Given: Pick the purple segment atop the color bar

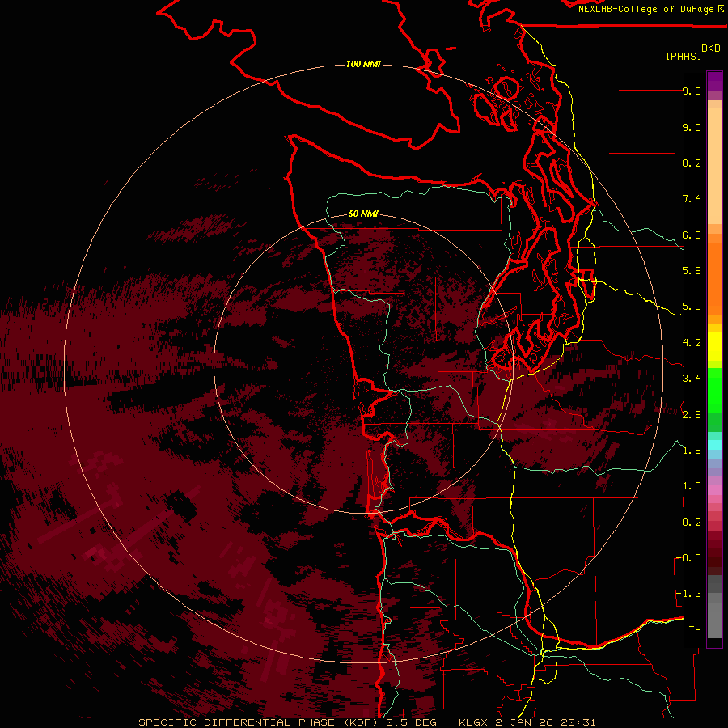Looking at the screenshot, I should pyautogui.click(x=714, y=81).
